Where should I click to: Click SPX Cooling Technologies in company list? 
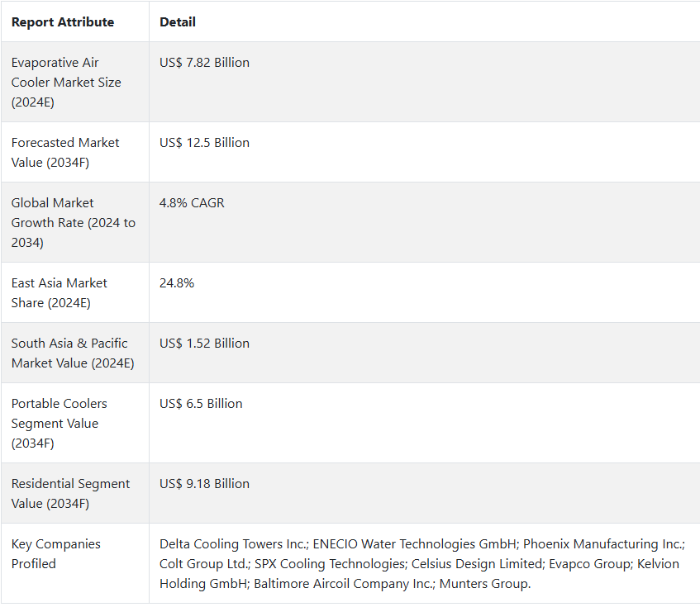click(331, 564)
